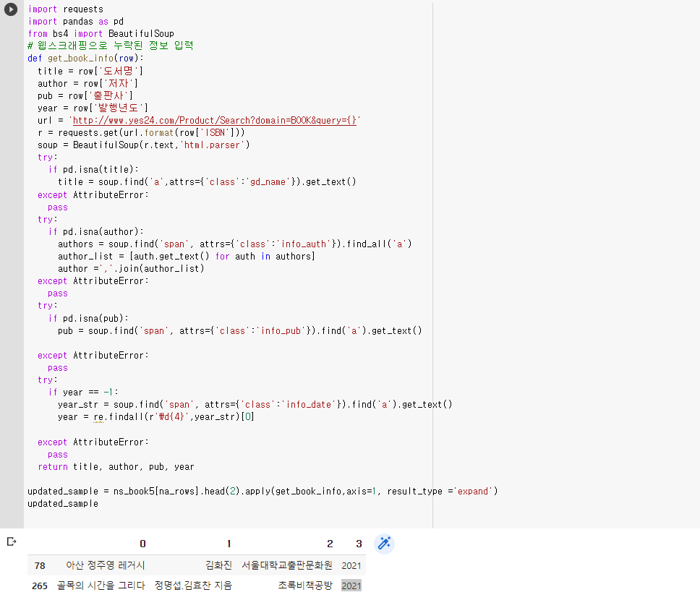Viewport: 700px width, 600px height.
Task: Select column header 0 in the output table
Action: click(x=143, y=544)
